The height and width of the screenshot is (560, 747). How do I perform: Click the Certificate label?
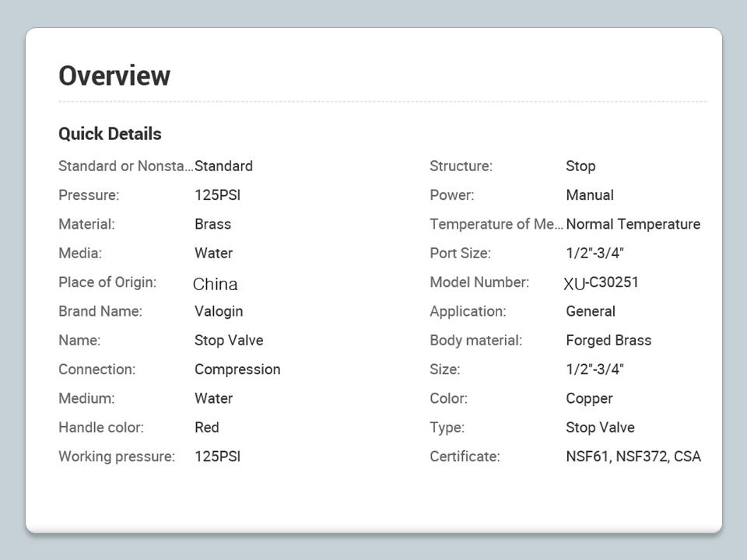465,457
